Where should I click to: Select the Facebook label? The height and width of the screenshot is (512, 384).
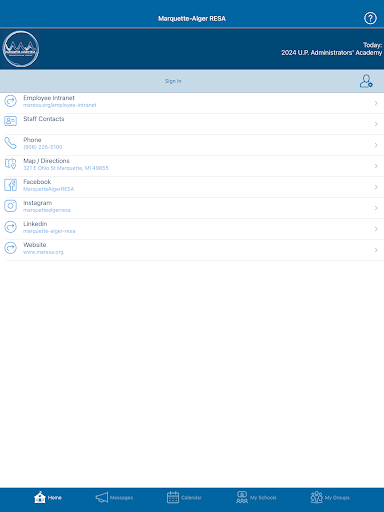tap(37, 182)
